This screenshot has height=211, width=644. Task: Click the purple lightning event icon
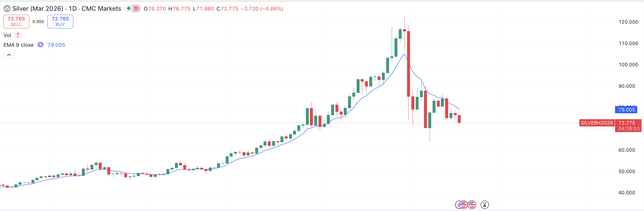click(457, 205)
